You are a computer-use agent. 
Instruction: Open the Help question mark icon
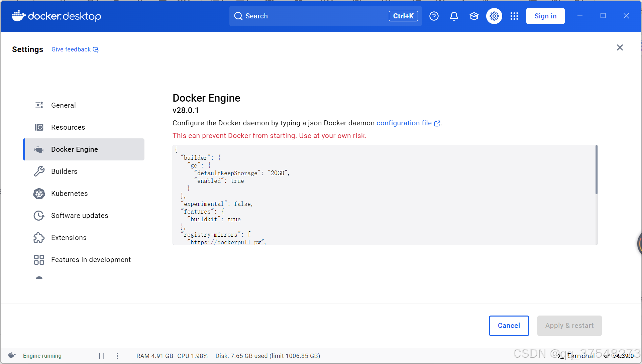tap(434, 16)
